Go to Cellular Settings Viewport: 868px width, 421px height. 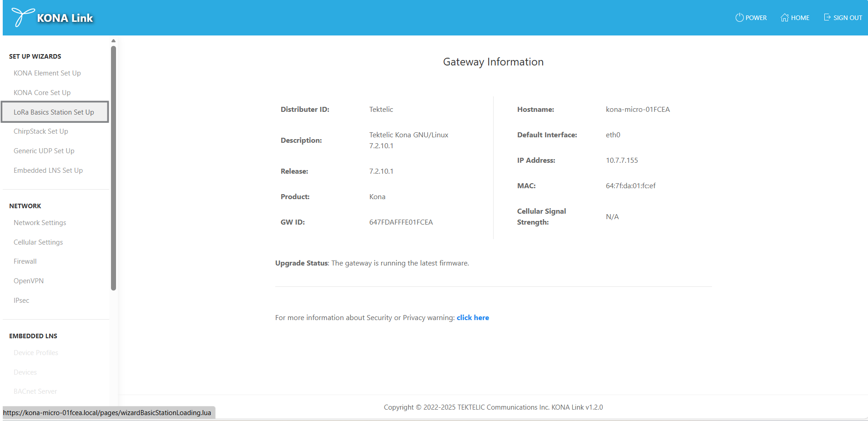(38, 242)
